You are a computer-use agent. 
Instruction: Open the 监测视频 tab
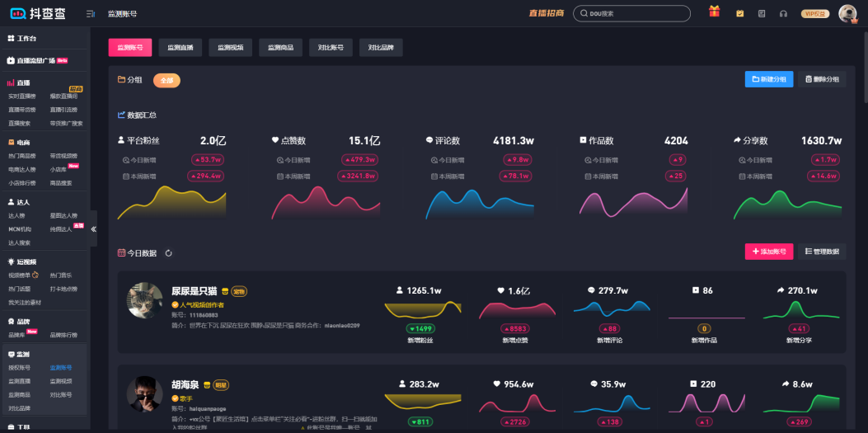[231, 48]
